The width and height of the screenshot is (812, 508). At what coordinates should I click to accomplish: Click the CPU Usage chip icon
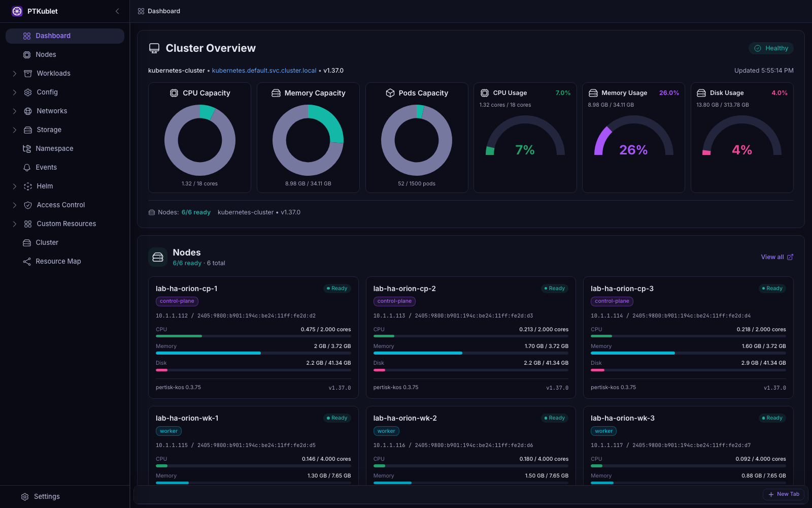click(x=485, y=93)
